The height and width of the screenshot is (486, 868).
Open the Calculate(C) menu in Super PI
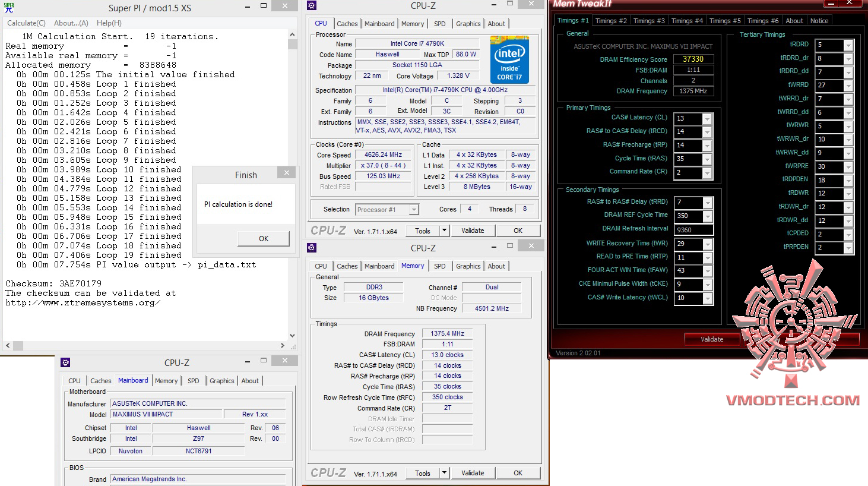pos(26,23)
